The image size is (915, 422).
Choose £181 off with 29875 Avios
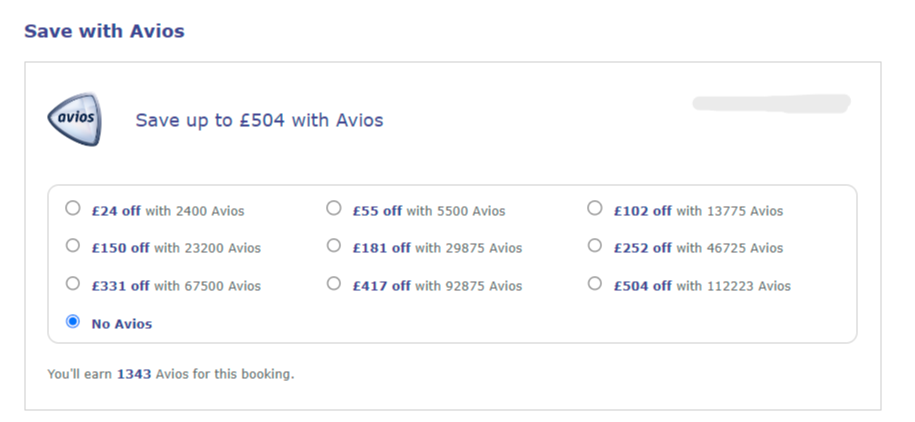click(334, 245)
